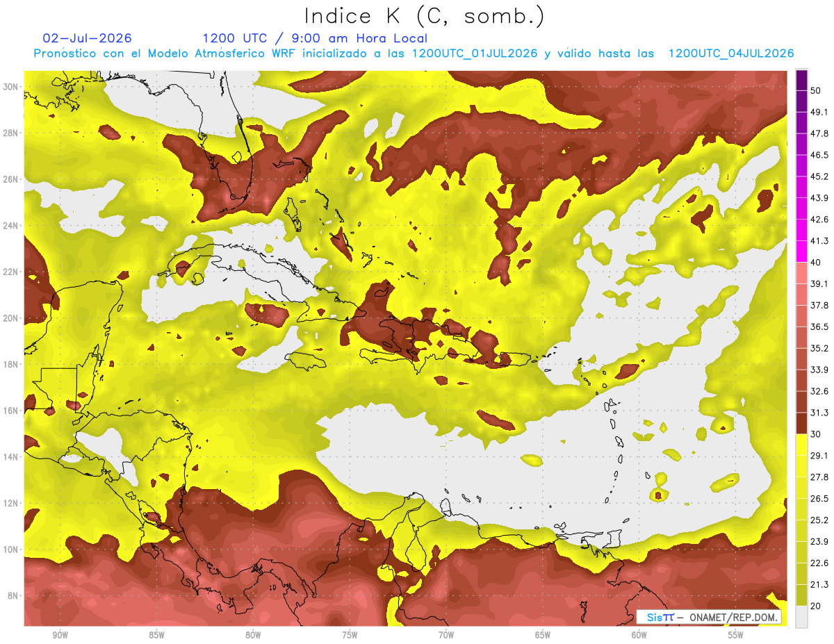The height and width of the screenshot is (644, 834).
Task: Select the bright magenta swatch between 40 and 41.3
Action: (802, 251)
